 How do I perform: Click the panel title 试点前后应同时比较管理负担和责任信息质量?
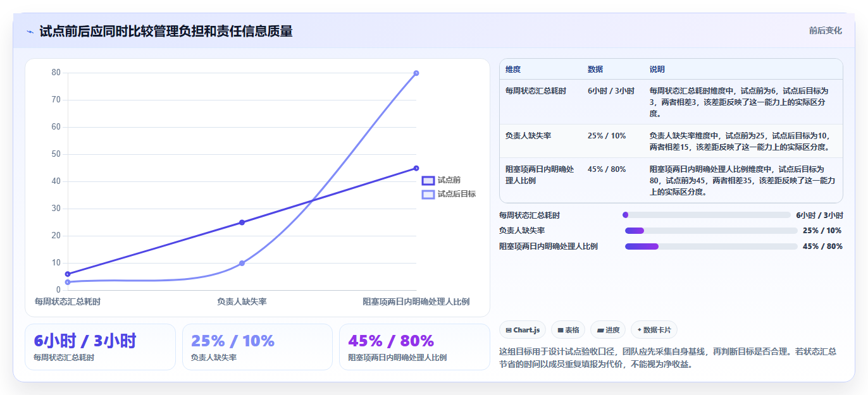click(x=166, y=32)
